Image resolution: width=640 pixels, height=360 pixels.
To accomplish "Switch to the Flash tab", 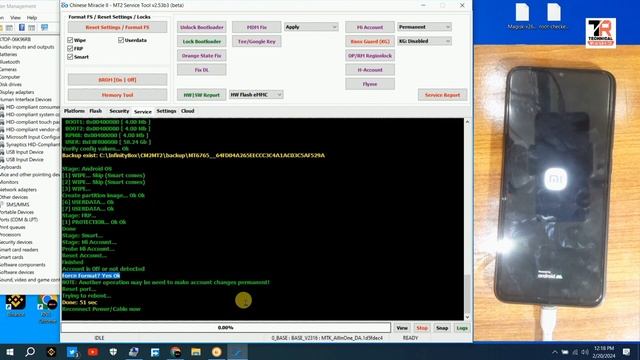I will tap(96, 111).
